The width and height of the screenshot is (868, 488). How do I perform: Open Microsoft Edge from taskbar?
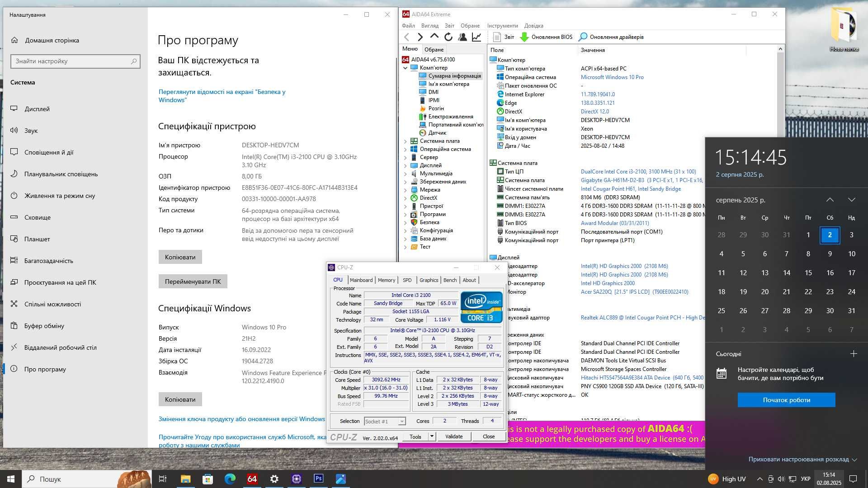[230, 479]
